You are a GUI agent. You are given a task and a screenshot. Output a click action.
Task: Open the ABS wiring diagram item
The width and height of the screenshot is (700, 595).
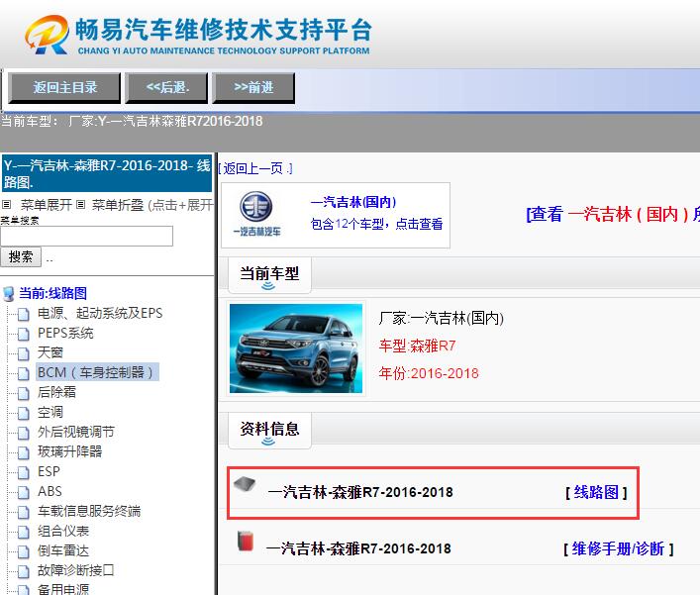pos(50,491)
